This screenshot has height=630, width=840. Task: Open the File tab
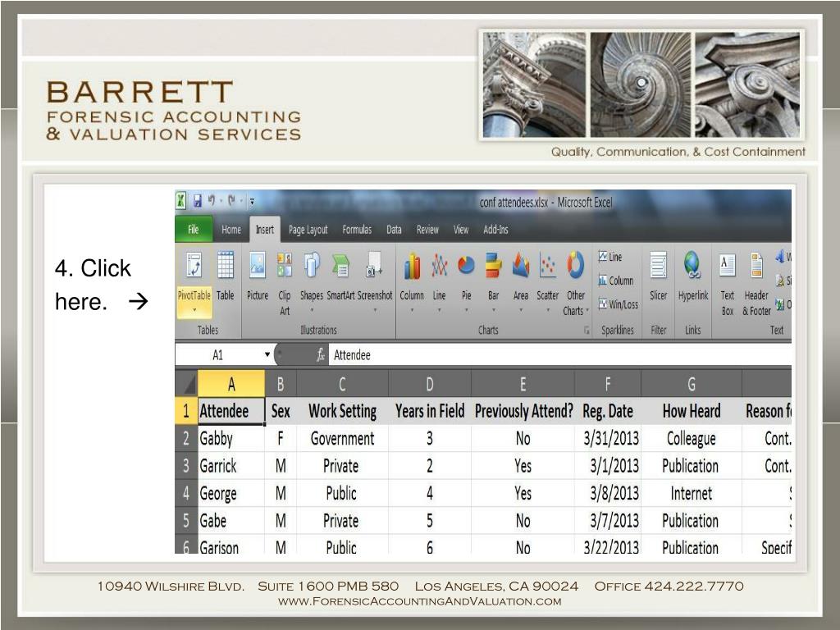tap(194, 230)
